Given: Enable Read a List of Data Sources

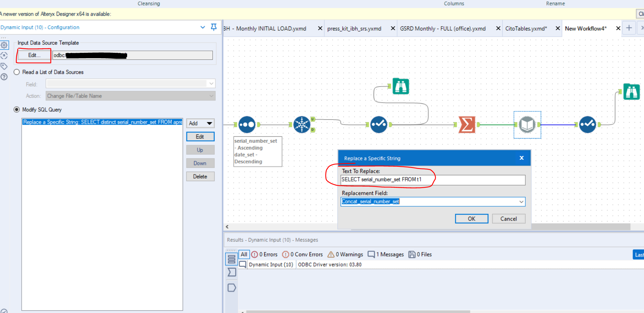Looking at the screenshot, I should [17, 72].
